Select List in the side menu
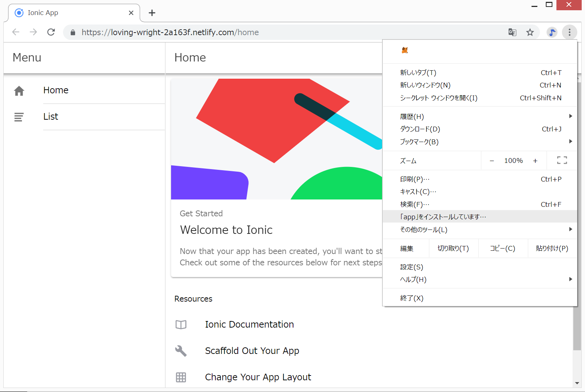This screenshot has width=585, height=392. (84, 117)
